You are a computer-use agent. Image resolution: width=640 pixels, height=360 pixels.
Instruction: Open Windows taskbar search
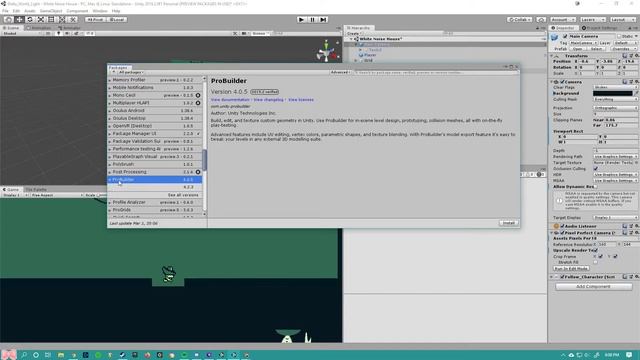click(24, 355)
